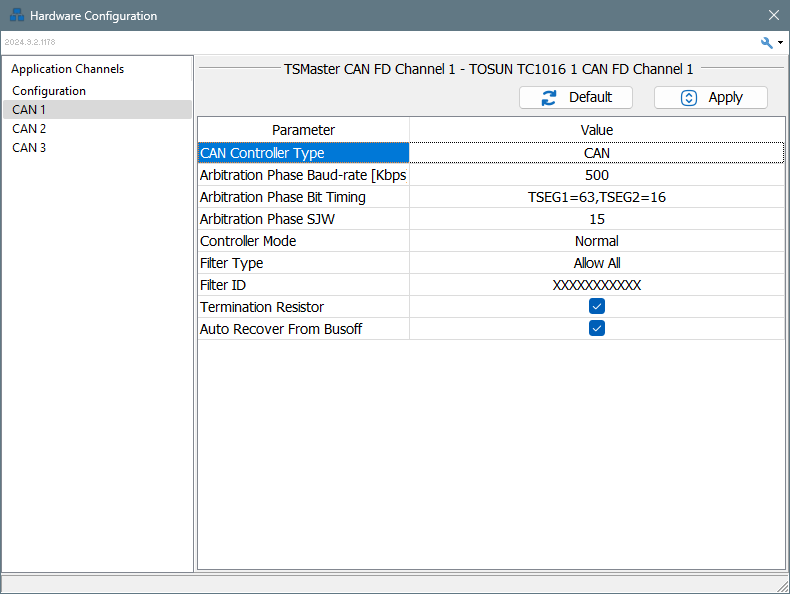Select Auto Recover From Busoff label
The height and width of the screenshot is (594, 790).
click(x=303, y=329)
